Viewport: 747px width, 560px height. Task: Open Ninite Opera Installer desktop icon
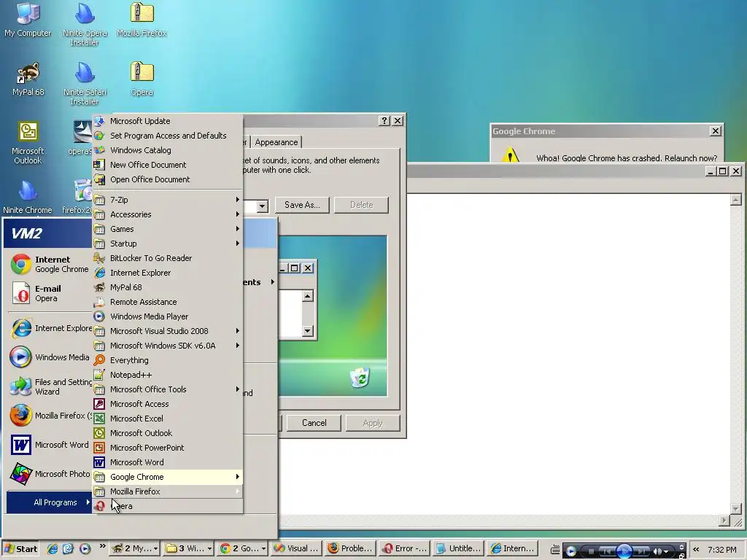85,24
